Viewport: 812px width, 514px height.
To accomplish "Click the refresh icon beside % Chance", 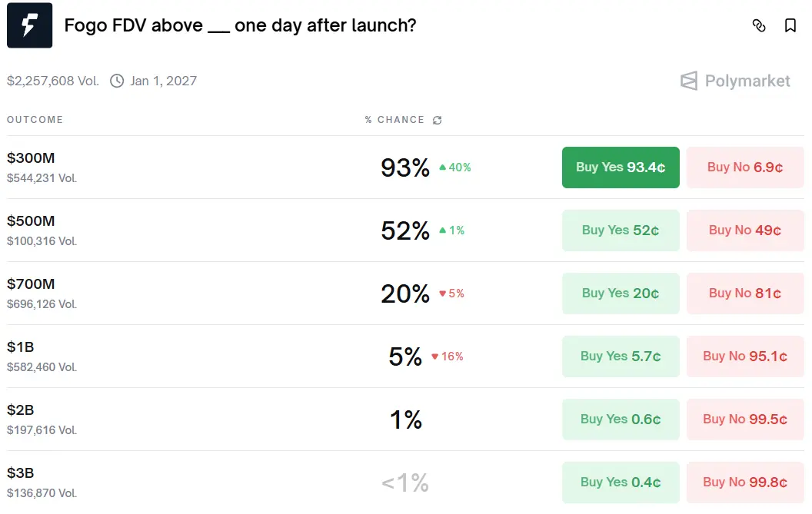I will (x=438, y=120).
